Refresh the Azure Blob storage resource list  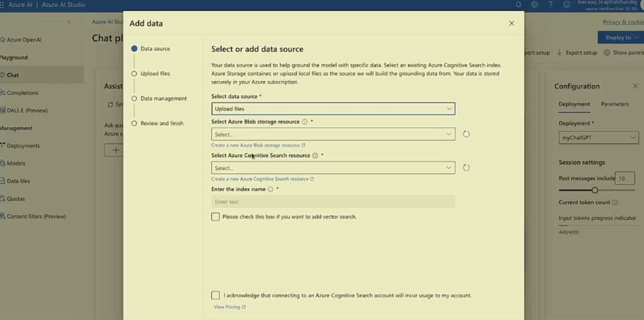[466, 134]
